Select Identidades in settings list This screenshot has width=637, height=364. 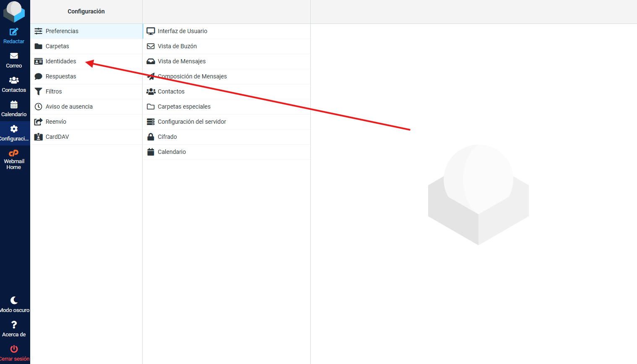coord(61,61)
